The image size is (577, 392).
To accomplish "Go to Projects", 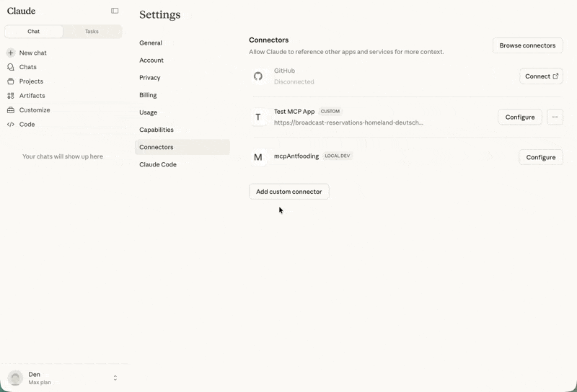I will (x=31, y=81).
